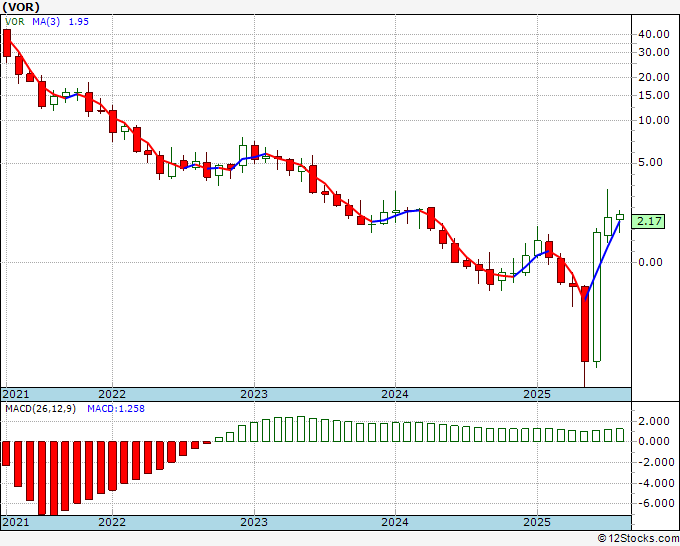Click the MACD(26,12,9) indicator label
The width and height of the screenshot is (680, 546).
[40, 409]
